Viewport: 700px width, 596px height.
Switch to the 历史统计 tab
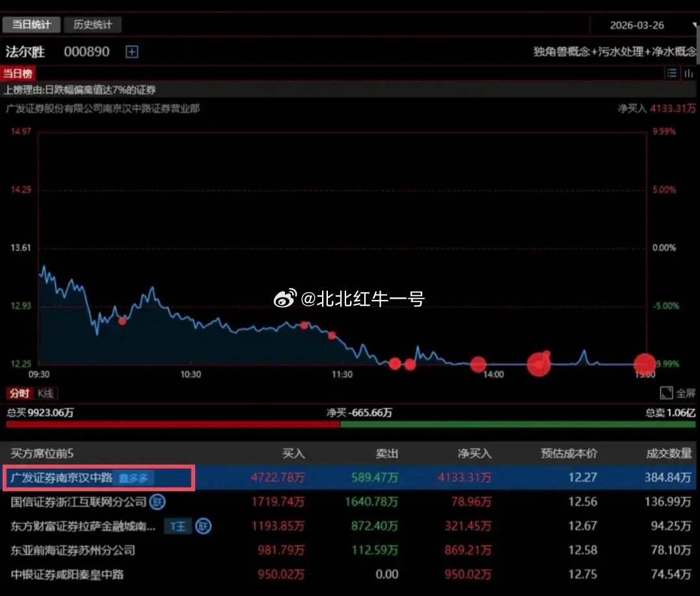coord(92,24)
